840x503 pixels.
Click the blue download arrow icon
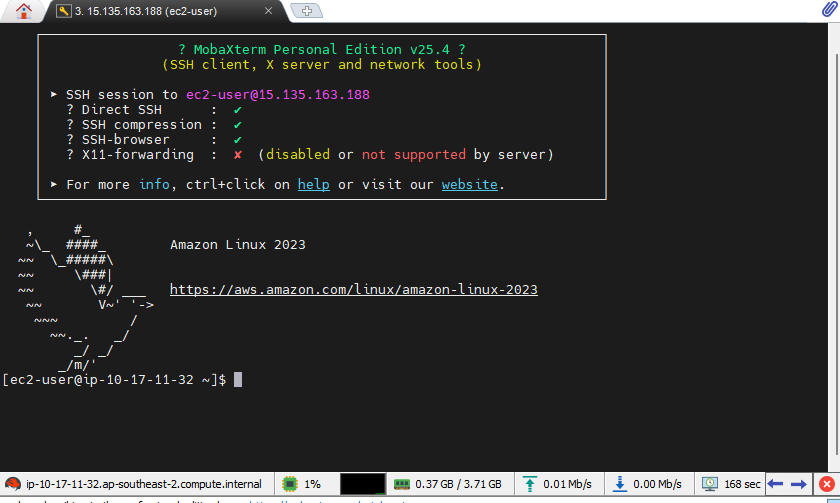point(619,484)
